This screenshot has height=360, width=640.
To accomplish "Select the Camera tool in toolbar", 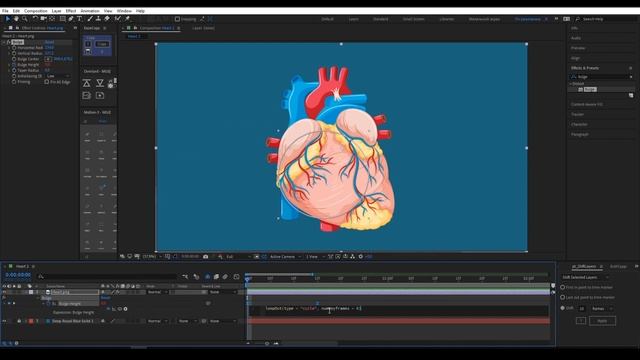I will pyautogui.click(x=43, y=19).
